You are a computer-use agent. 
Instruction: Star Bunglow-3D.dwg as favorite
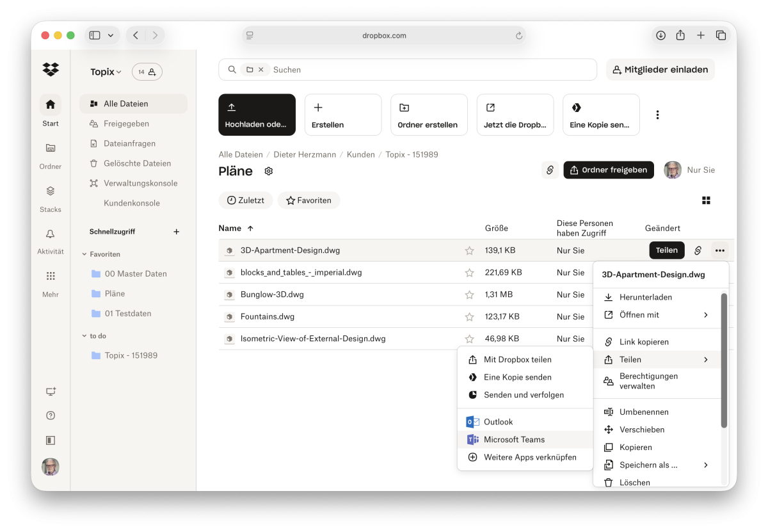point(470,294)
